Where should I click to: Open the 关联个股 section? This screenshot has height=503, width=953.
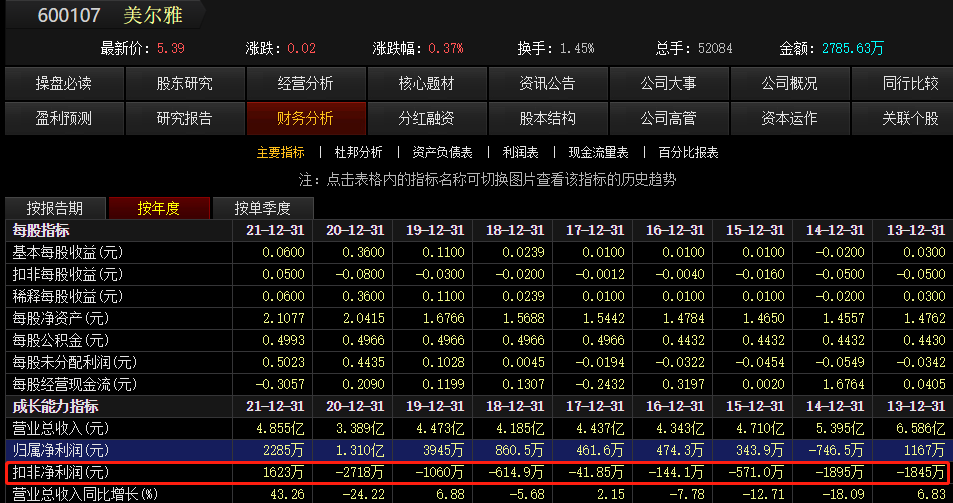coord(903,118)
